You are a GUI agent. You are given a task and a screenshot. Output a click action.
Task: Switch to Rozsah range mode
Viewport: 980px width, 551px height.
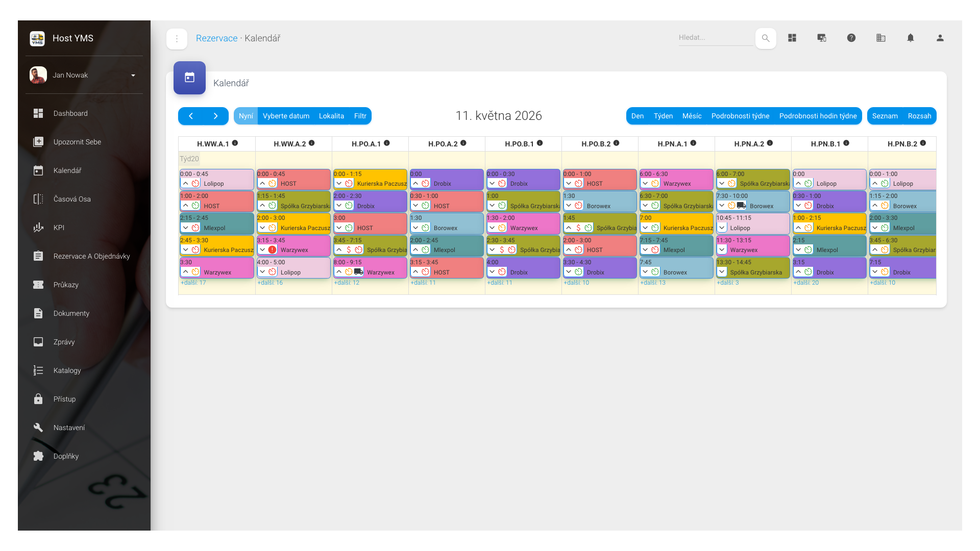point(920,116)
